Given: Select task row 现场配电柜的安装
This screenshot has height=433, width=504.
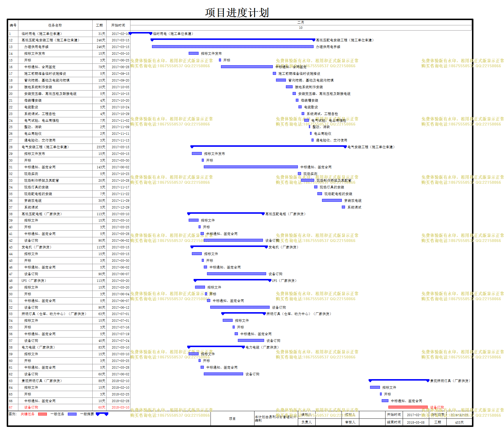Looking at the screenshot, I should click(x=69, y=194).
